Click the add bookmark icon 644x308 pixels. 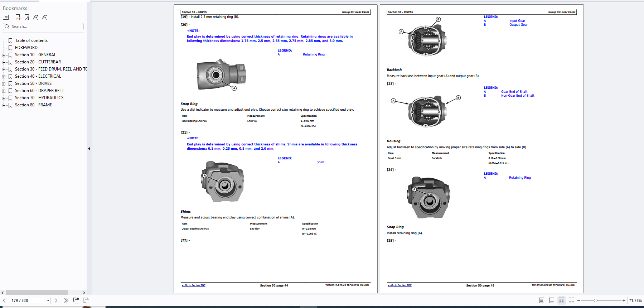pyautogui.click(x=18, y=17)
